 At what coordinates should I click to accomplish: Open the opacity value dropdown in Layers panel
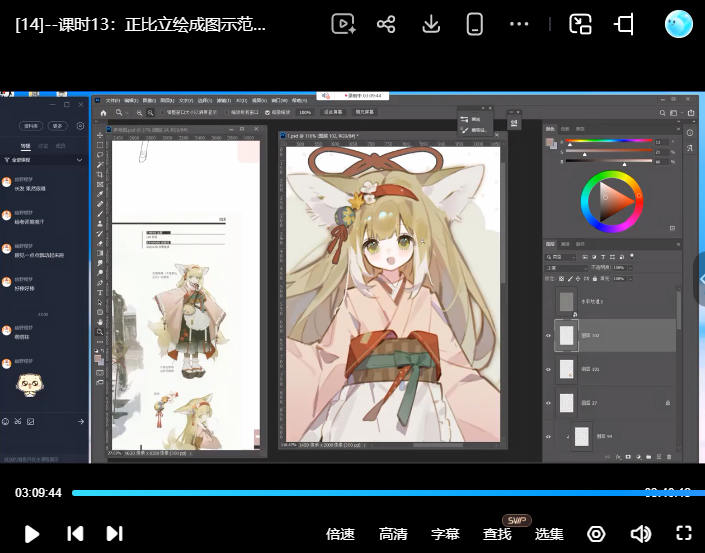click(x=630, y=268)
